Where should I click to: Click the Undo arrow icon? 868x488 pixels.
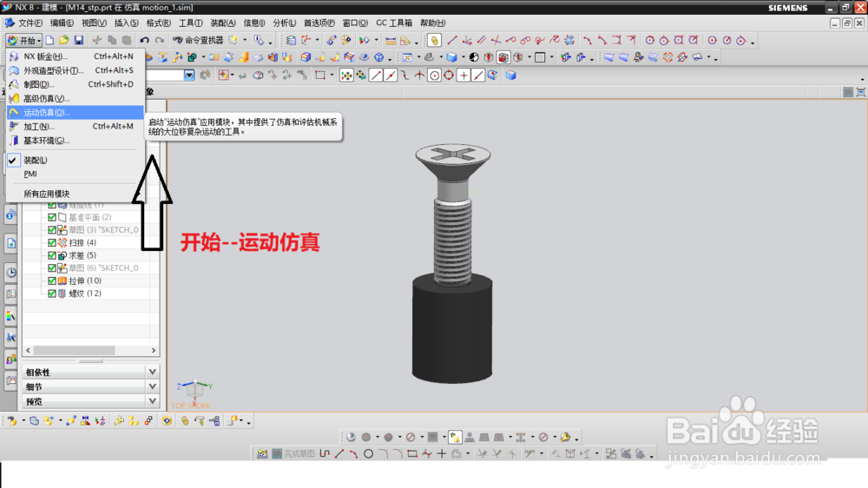pos(144,41)
